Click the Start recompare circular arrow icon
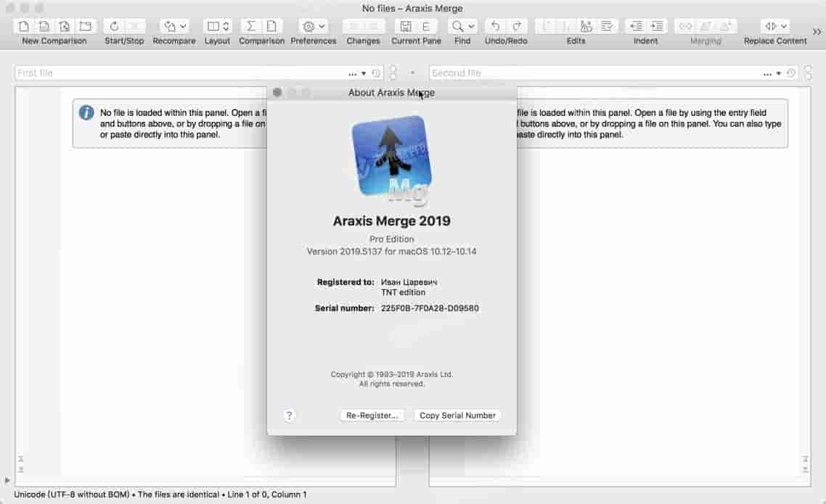 pyautogui.click(x=114, y=26)
